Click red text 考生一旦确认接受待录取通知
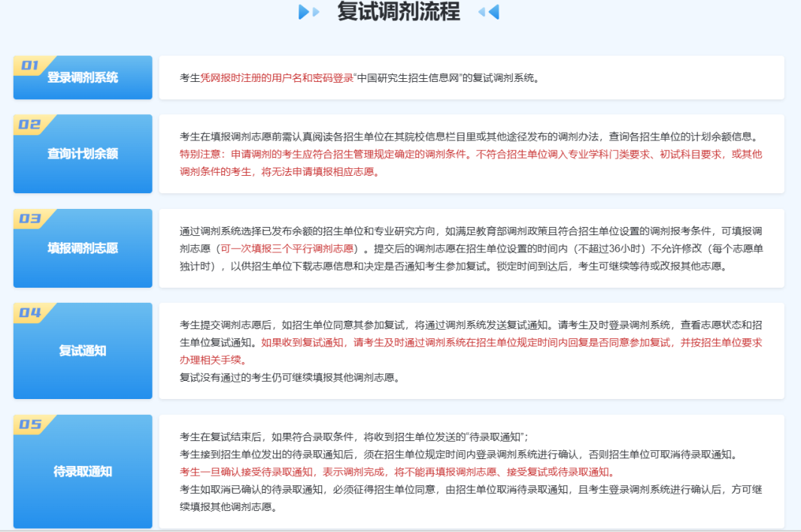 [396, 472]
